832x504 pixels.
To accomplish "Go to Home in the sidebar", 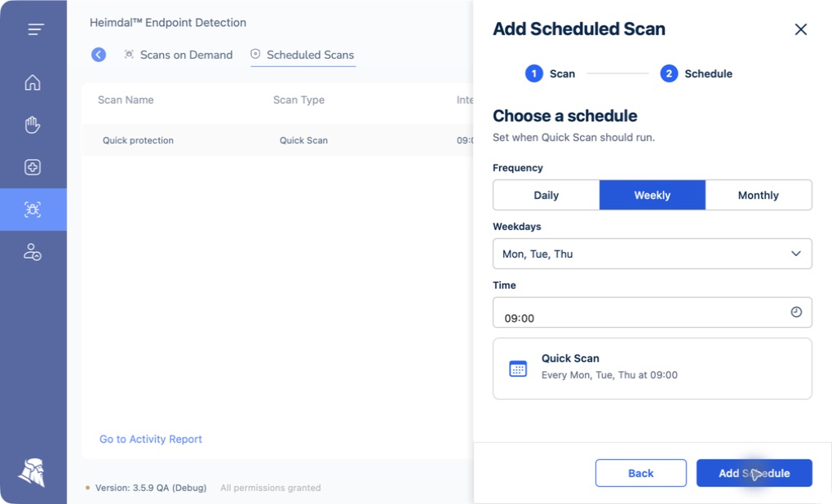I will (x=33, y=82).
